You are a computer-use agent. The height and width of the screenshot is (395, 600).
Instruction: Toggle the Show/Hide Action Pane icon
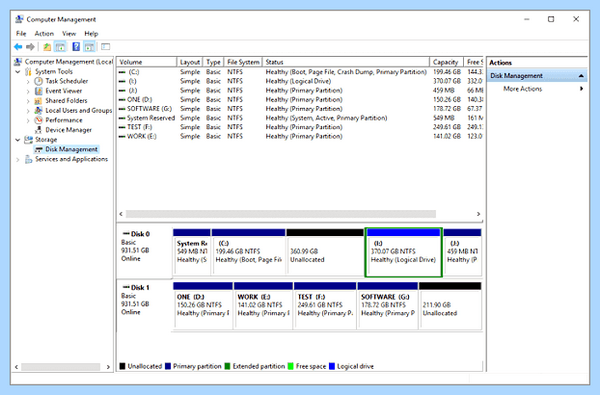tap(89, 47)
